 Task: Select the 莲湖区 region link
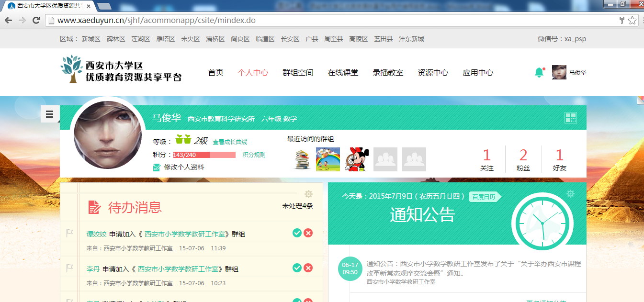pos(141,39)
